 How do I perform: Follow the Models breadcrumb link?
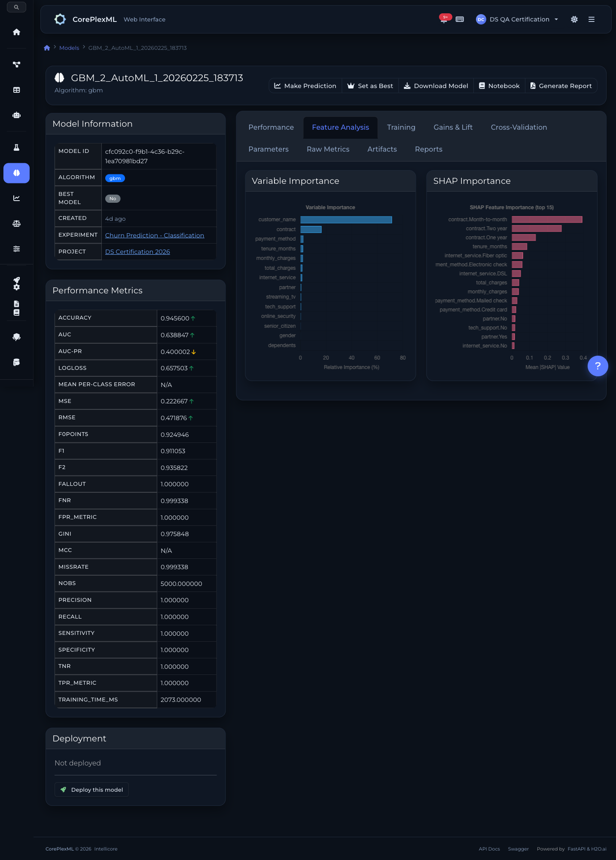coord(69,48)
